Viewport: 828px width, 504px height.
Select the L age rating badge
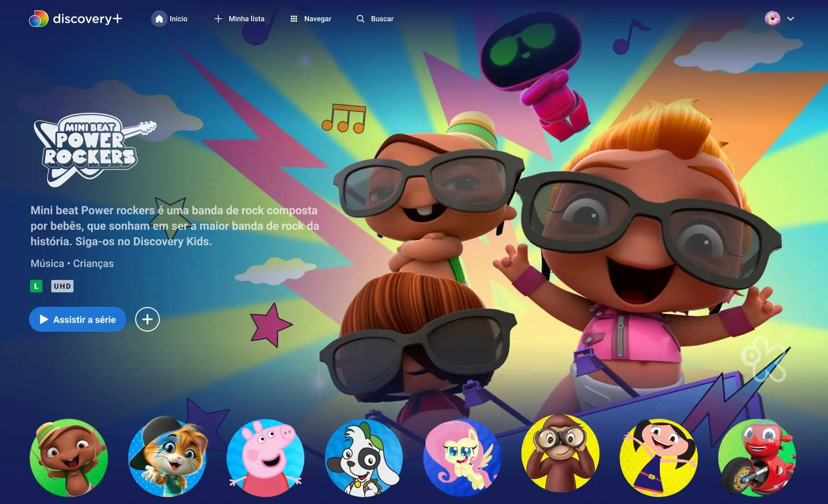click(x=36, y=286)
